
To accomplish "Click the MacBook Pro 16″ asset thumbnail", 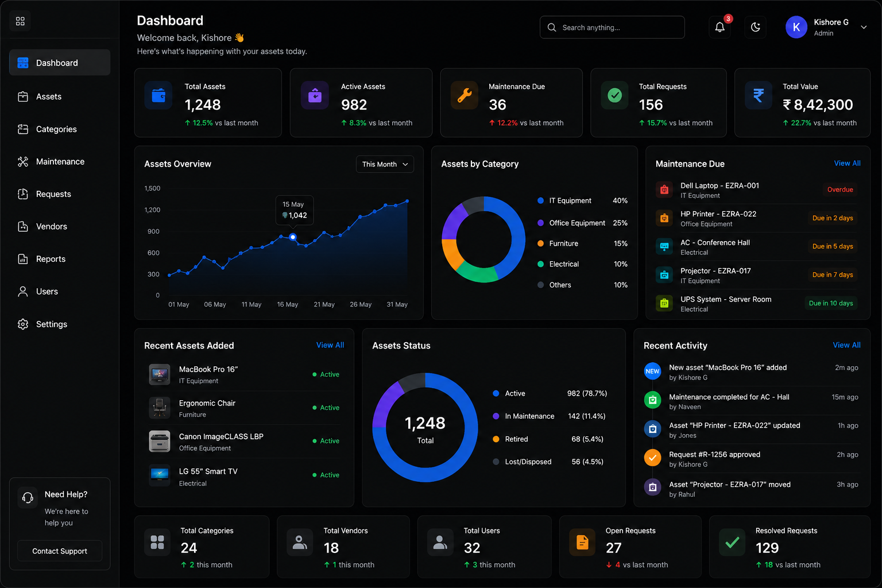I will tap(160, 374).
